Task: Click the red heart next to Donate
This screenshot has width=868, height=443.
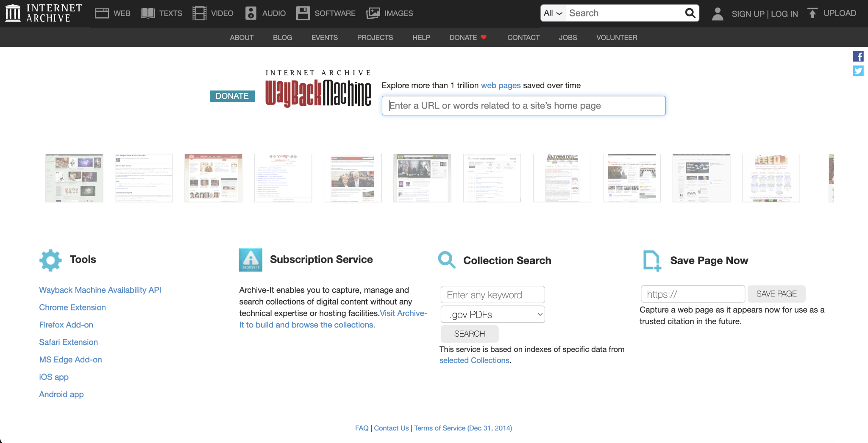Action: tap(484, 37)
